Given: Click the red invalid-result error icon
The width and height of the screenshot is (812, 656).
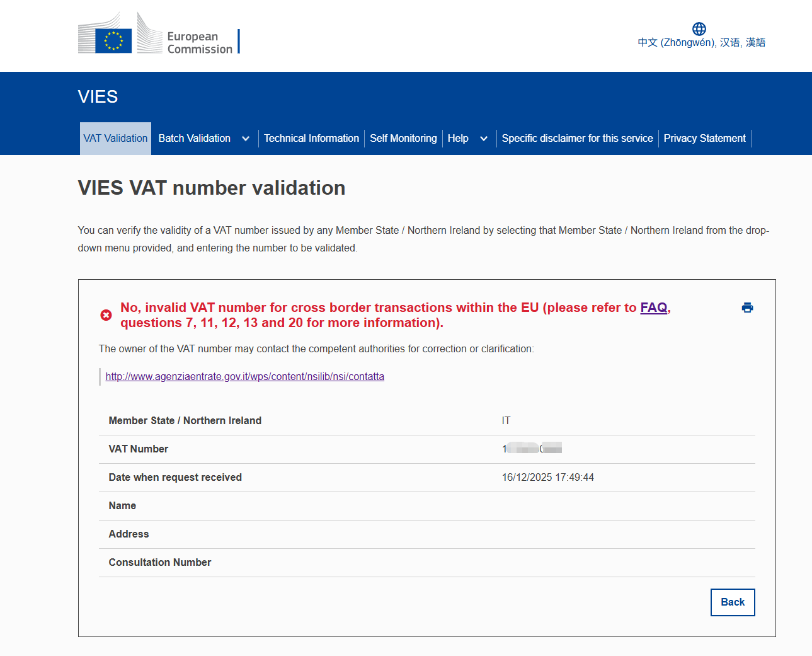Looking at the screenshot, I should pyautogui.click(x=106, y=315).
